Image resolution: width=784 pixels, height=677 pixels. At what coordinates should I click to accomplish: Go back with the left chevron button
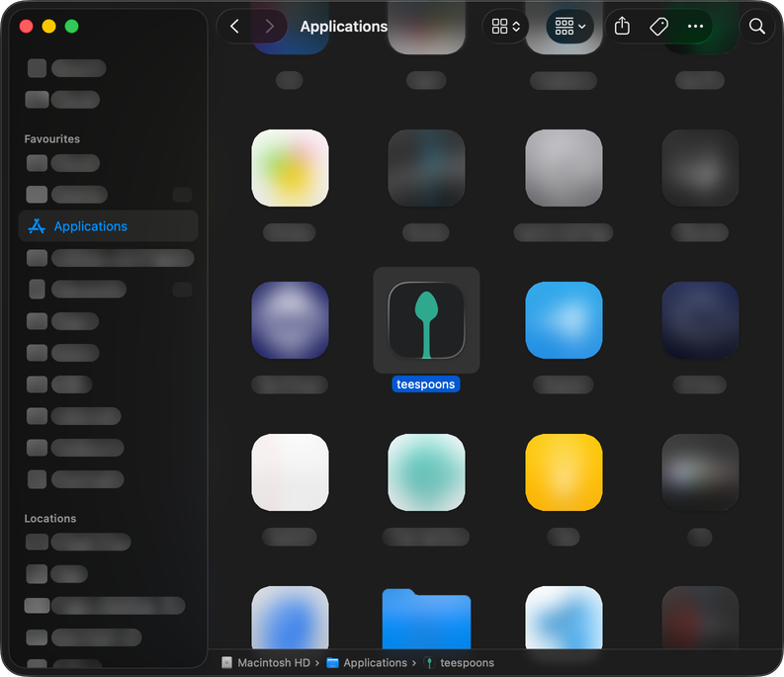coord(234,26)
